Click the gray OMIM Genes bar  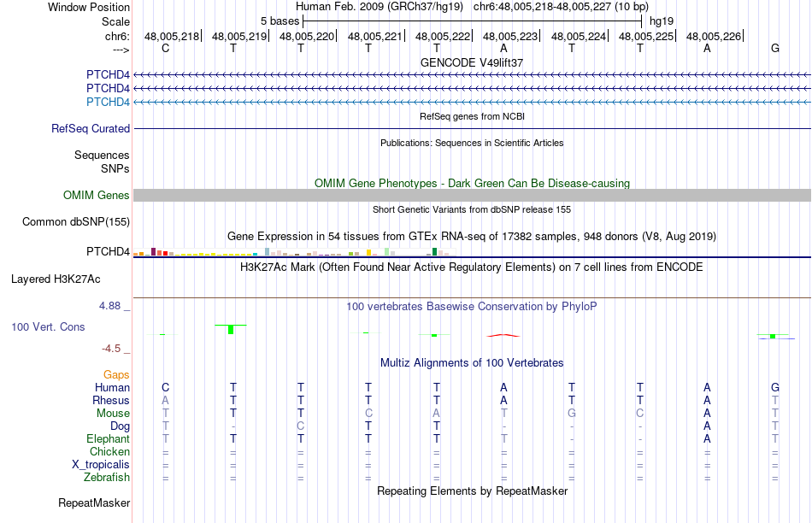tap(472, 195)
